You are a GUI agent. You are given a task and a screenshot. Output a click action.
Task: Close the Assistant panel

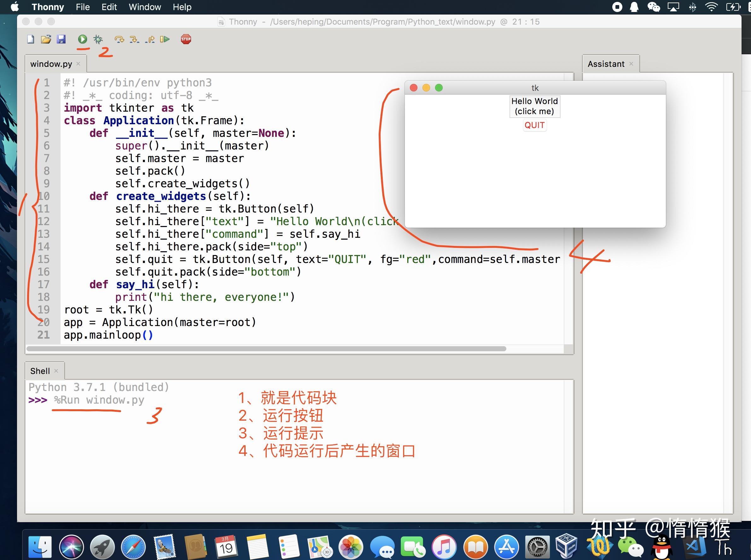pyautogui.click(x=631, y=64)
